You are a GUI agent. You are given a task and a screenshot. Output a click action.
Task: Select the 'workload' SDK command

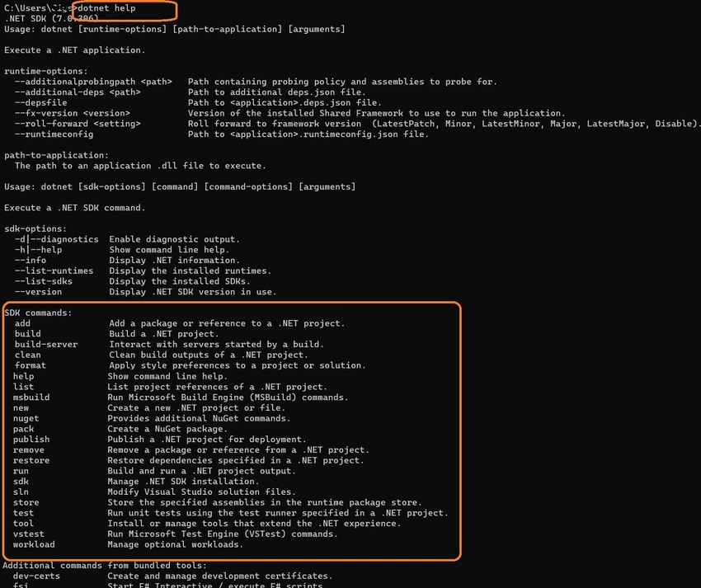point(34,544)
